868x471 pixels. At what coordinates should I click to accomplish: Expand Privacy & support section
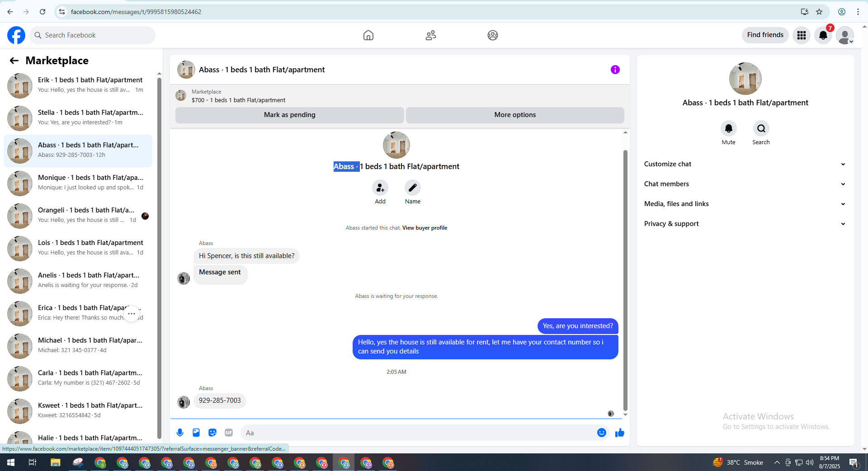745,224
